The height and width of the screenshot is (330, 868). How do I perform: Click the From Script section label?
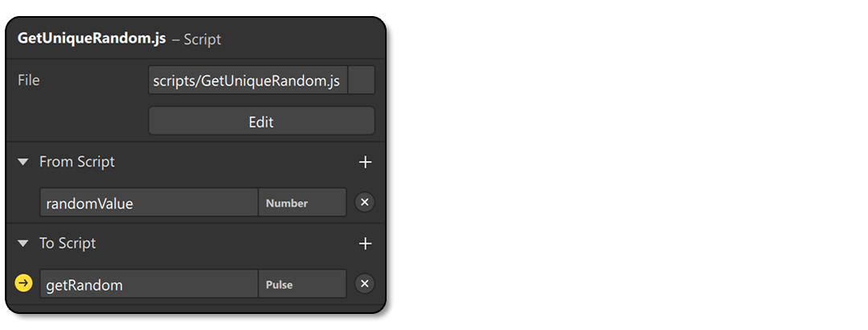77,162
